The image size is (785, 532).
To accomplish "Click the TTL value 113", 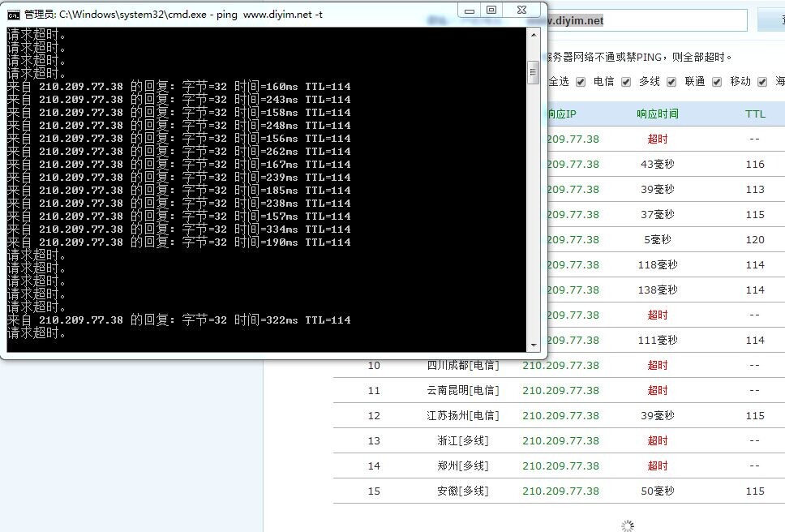I will 755,189.
